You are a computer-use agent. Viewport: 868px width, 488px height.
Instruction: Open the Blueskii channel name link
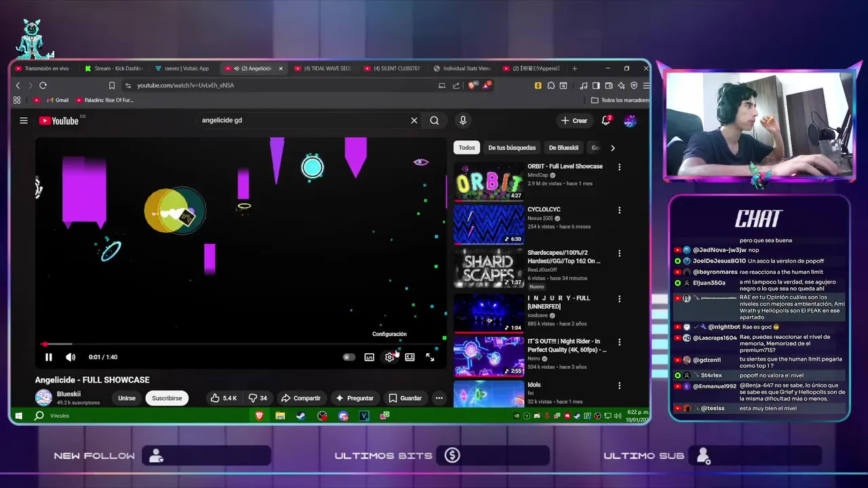(x=68, y=394)
